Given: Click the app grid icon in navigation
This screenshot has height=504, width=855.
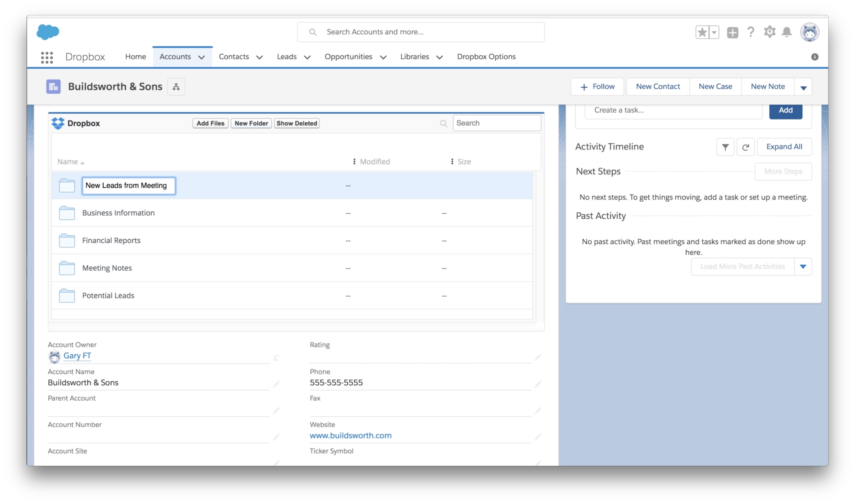Looking at the screenshot, I should click(47, 57).
